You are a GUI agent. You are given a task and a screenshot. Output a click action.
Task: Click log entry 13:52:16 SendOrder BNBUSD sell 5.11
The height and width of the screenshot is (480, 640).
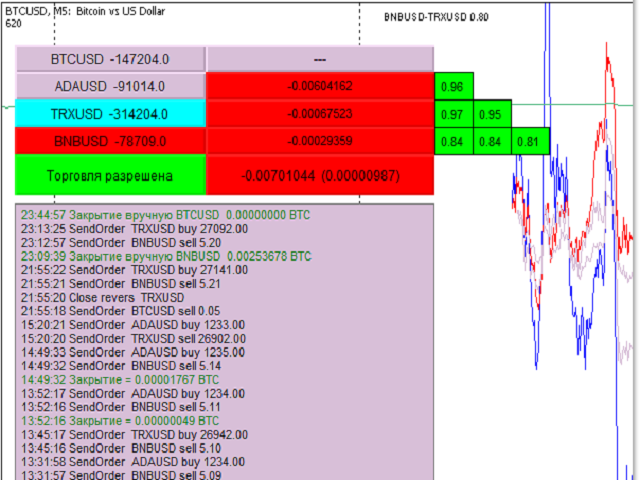pos(120,407)
